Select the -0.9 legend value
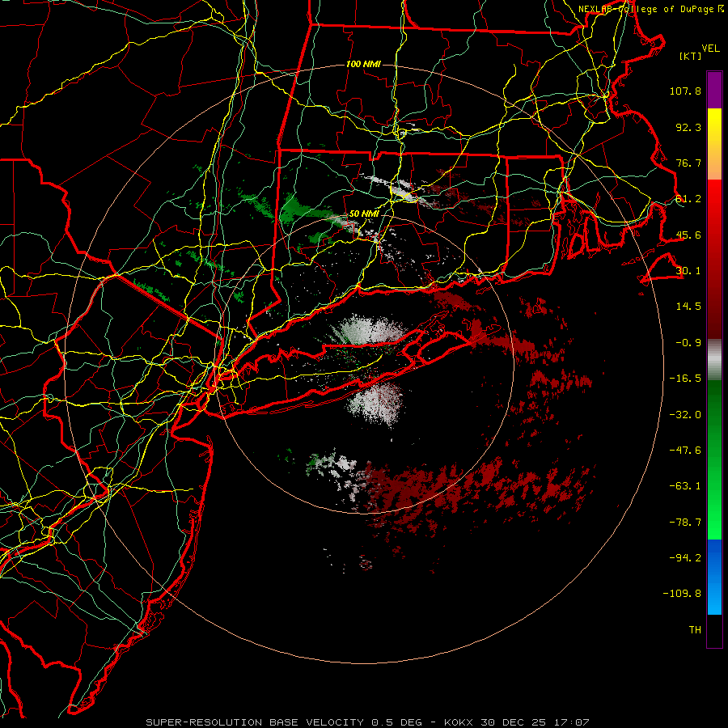The image size is (728, 728). point(688,343)
